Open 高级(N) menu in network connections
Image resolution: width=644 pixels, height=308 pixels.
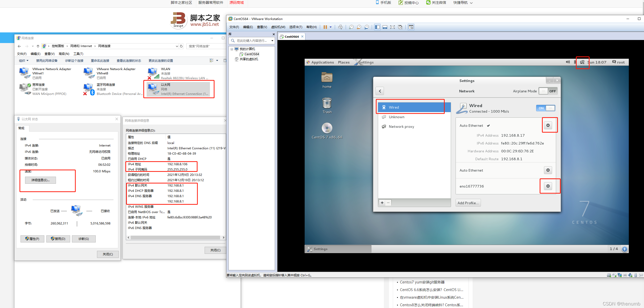pos(64,54)
